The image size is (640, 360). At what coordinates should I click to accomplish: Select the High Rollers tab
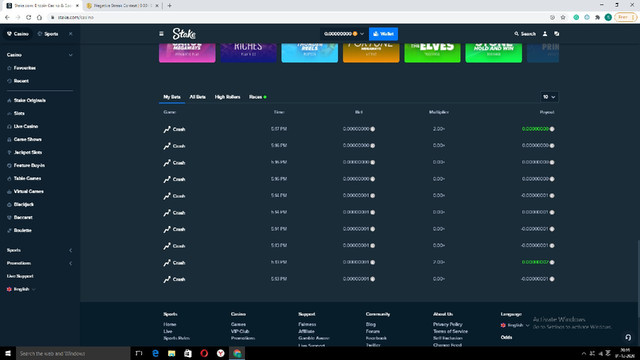click(x=227, y=97)
